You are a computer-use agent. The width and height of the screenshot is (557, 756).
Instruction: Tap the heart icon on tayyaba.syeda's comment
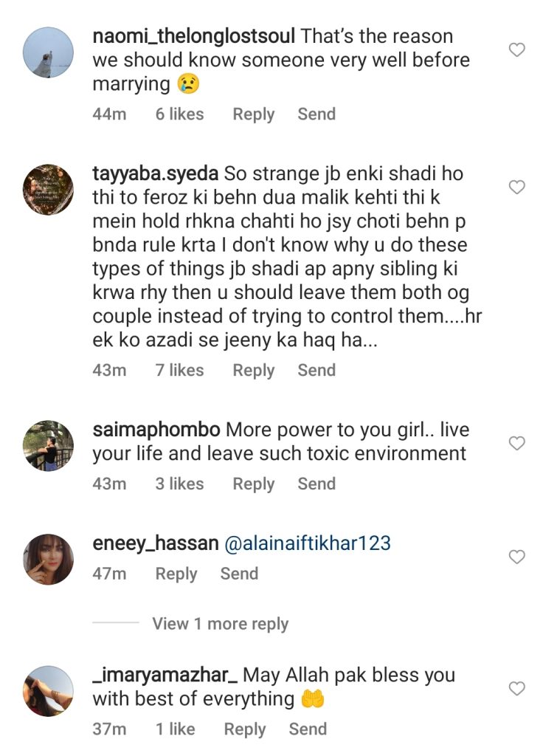click(516, 187)
